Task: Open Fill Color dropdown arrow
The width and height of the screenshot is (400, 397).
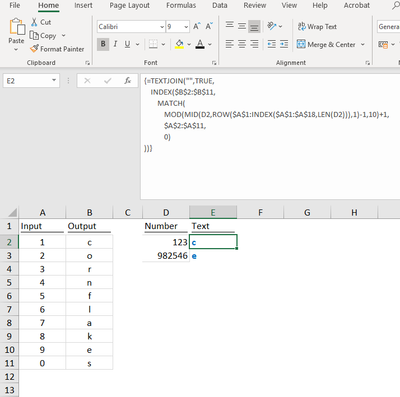Action: [x=189, y=44]
